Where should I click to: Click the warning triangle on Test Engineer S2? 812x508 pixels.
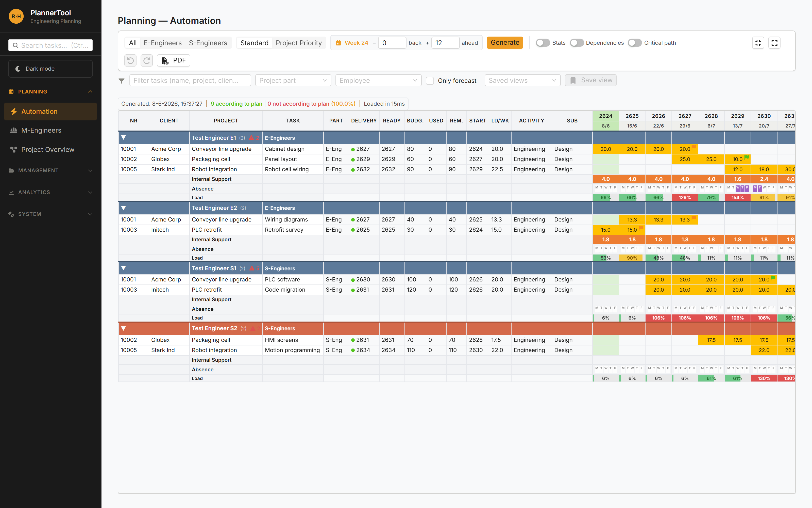coord(253,328)
